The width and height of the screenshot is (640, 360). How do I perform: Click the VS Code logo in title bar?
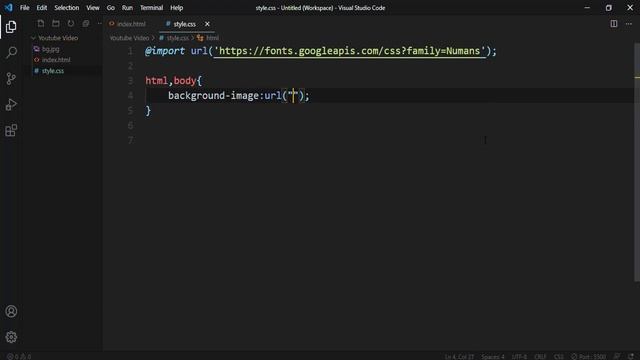[8, 7]
